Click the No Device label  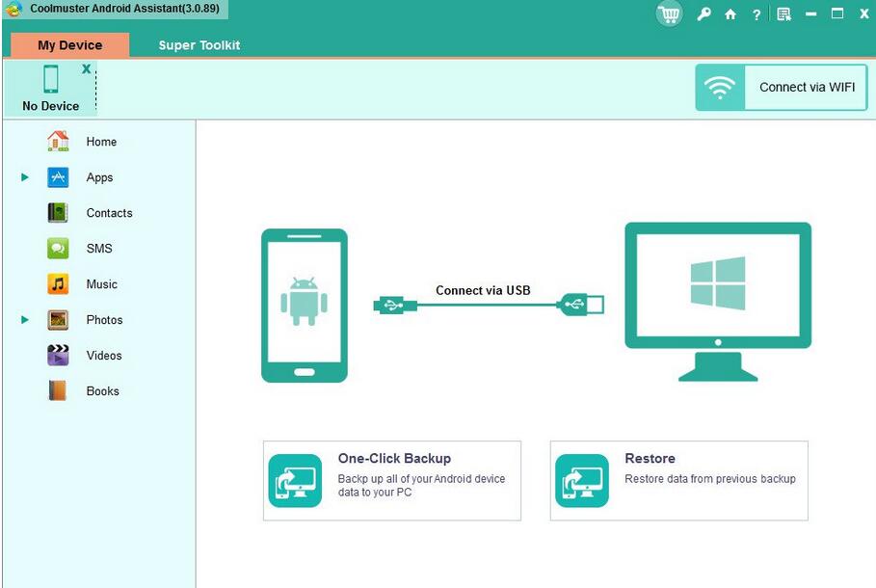pyautogui.click(x=51, y=106)
